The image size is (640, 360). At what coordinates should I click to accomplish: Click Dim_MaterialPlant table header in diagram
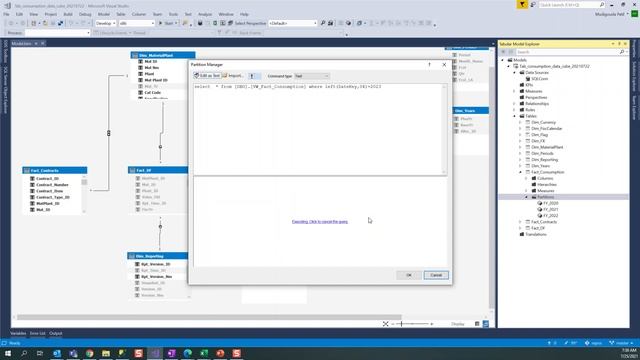(x=163, y=55)
